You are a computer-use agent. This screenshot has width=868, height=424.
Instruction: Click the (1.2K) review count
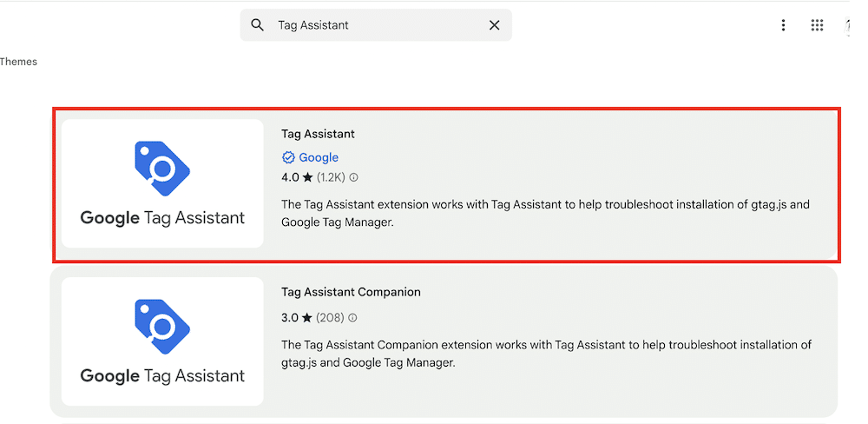coord(331,177)
